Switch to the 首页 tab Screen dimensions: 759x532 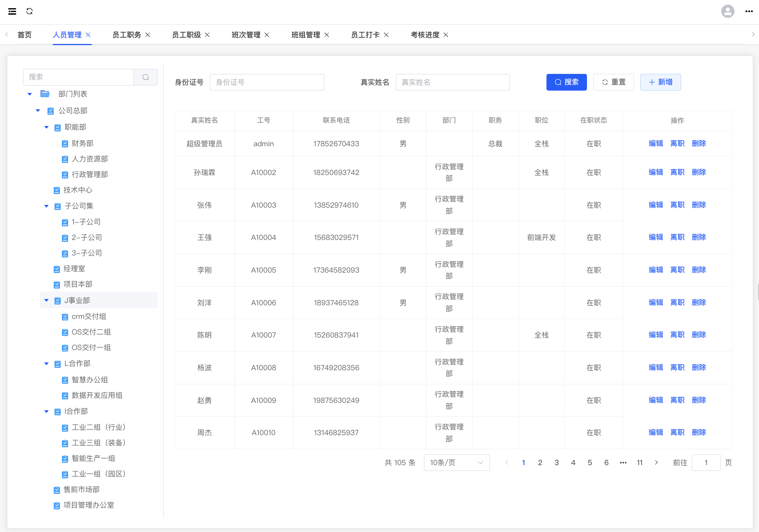[x=25, y=35]
